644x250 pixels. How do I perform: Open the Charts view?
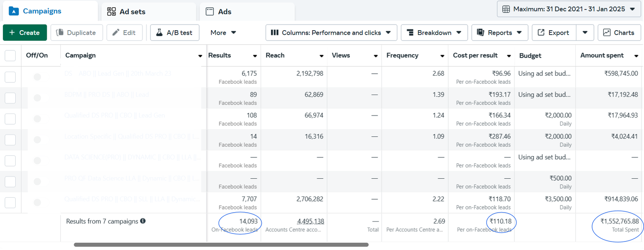pyautogui.click(x=619, y=33)
